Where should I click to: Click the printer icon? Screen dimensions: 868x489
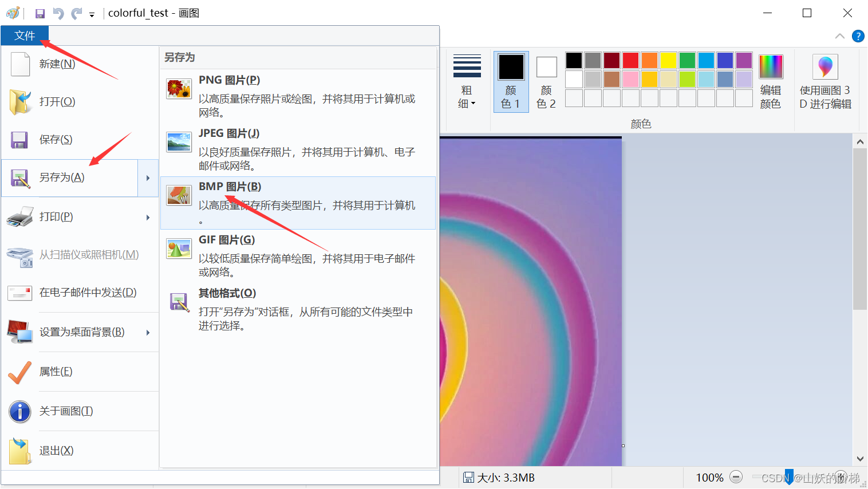[20, 217]
